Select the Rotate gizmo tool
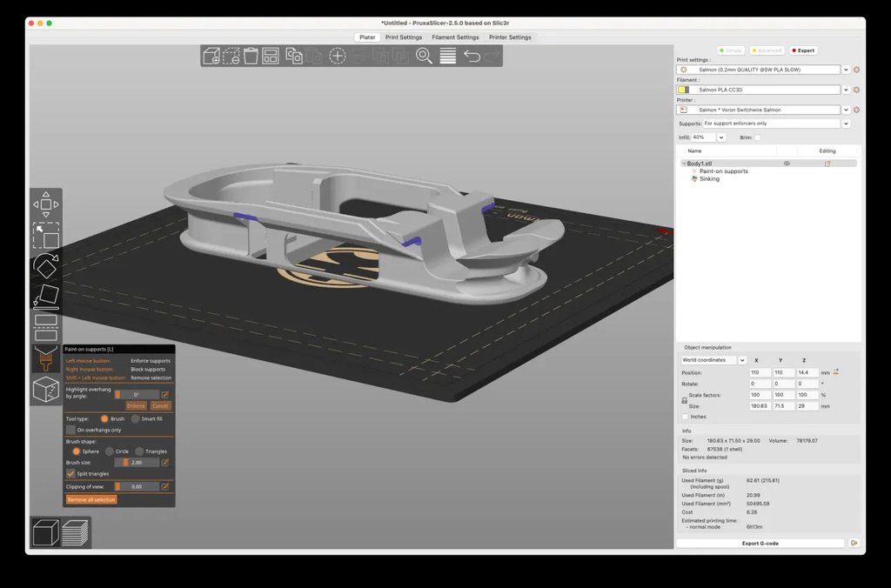 click(x=45, y=266)
